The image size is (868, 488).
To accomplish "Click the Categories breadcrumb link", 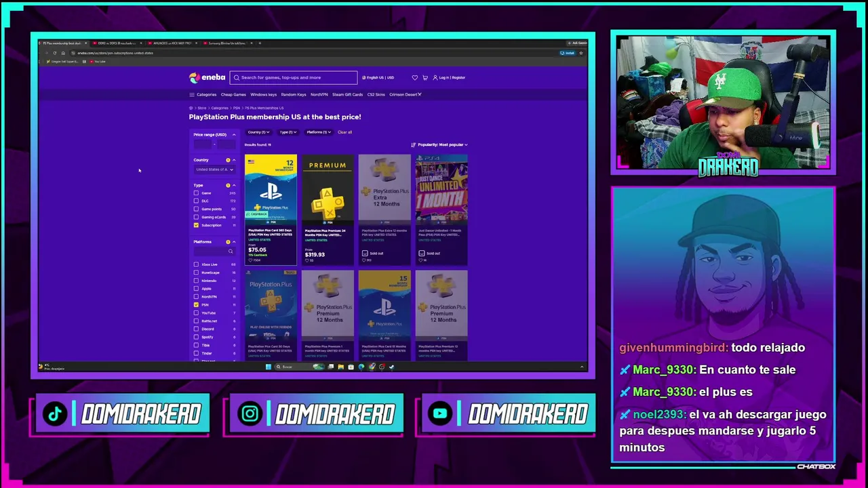I will click(x=219, y=108).
